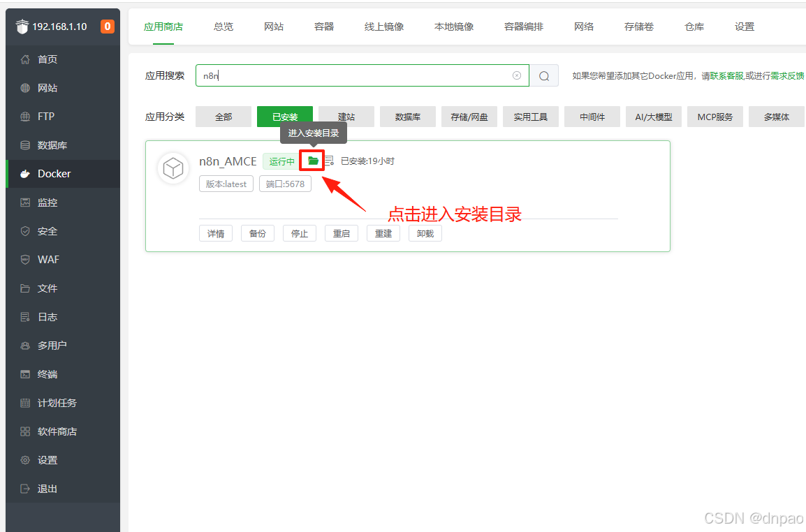Filter by category MCP服务
Image resolution: width=806 pixels, height=532 pixels.
click(x=715, y=117)
